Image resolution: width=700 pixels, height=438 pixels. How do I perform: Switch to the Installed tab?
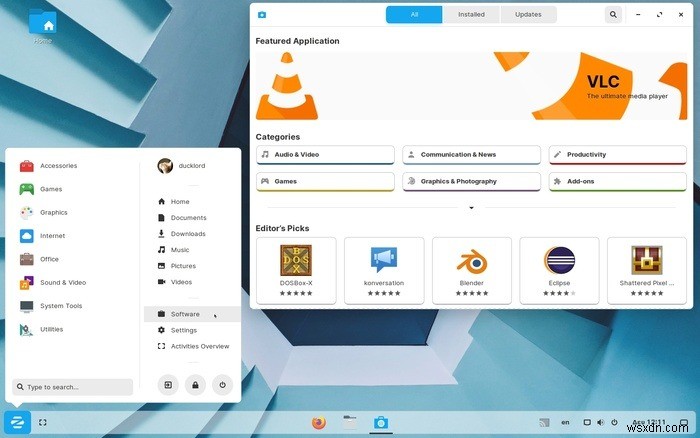click(471, 14)
